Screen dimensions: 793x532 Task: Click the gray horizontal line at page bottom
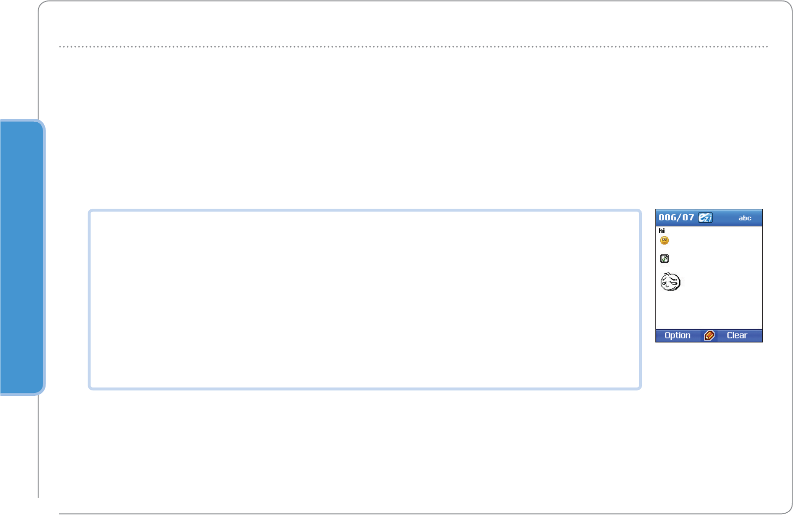[x=413, y=514]
